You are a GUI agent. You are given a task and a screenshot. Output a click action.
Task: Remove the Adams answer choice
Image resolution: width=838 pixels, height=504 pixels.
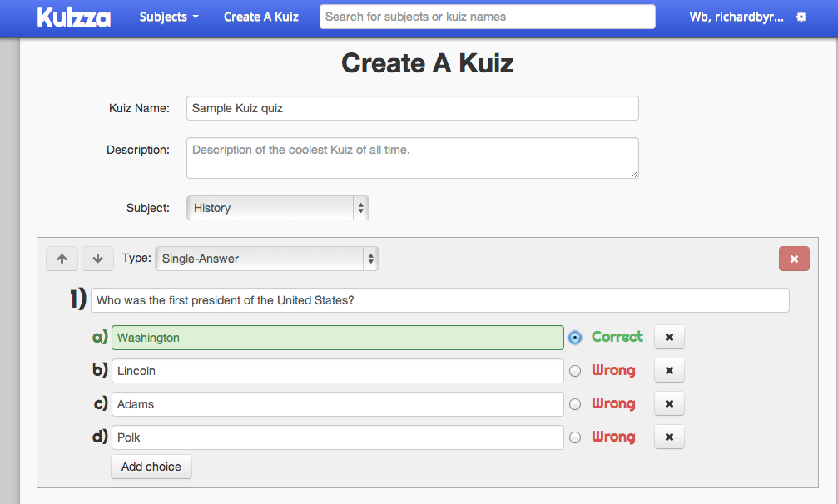[669, 404]
